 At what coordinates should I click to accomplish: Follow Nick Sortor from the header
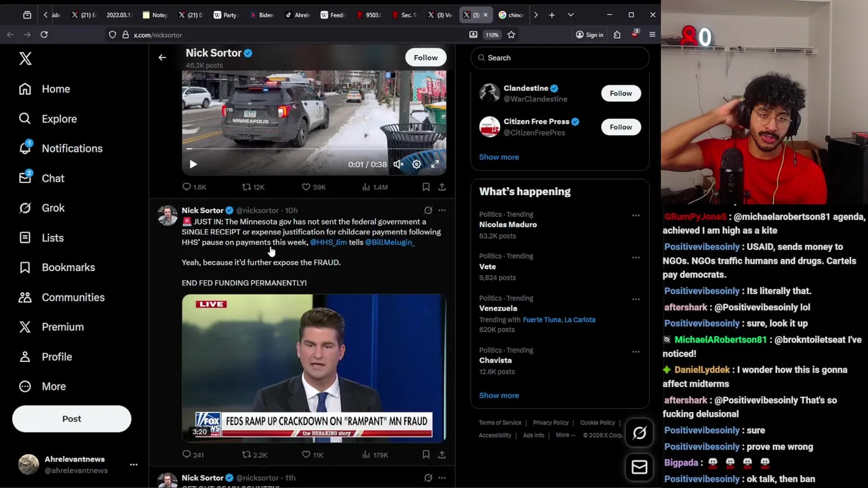click(x=426, y=58)
